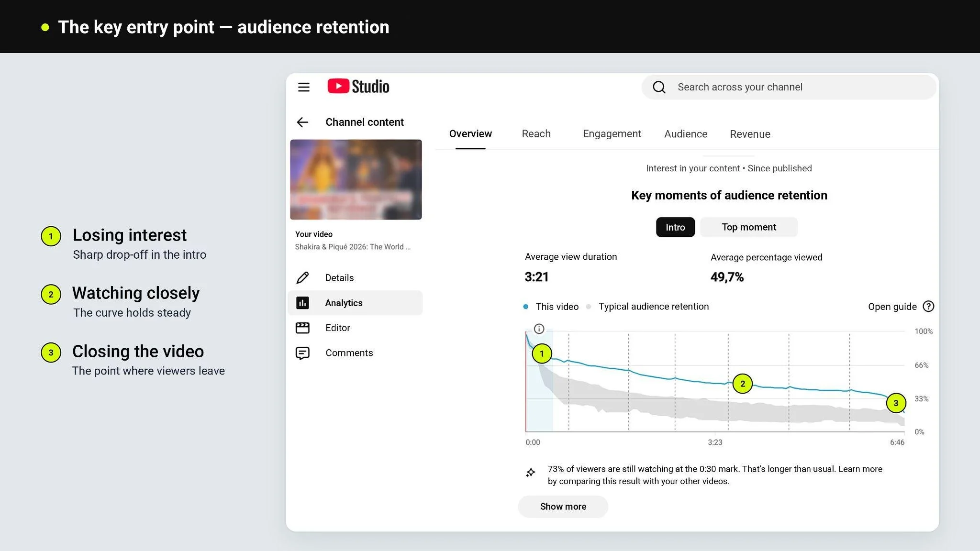Open the Details menu item

[x=355, y=278]
